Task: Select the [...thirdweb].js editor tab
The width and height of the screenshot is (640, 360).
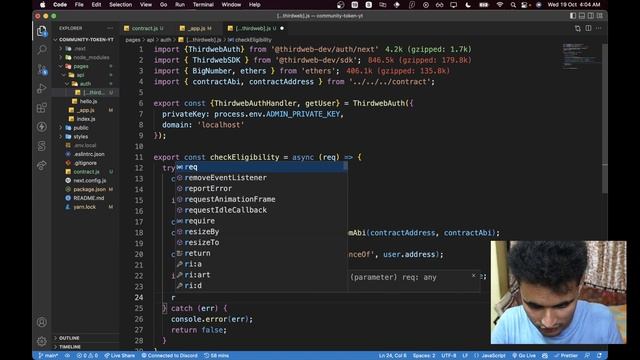Action: tap(256, 28)
